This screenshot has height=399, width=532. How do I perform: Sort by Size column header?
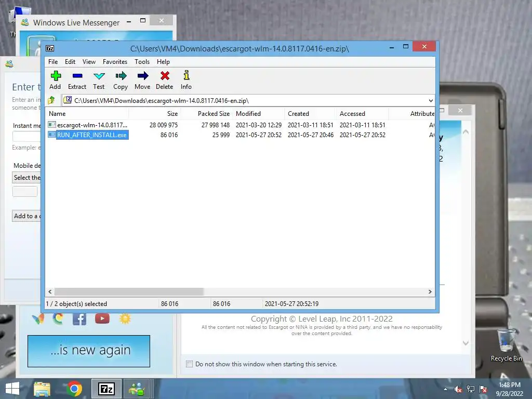tap(154, 114)
